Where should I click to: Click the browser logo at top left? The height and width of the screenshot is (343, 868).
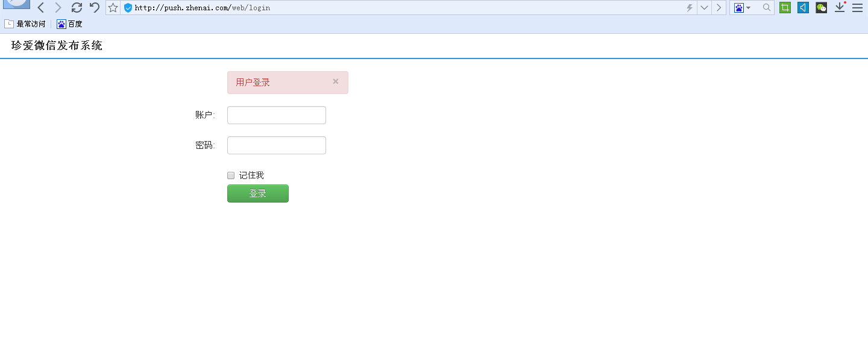tap(16, 4)
